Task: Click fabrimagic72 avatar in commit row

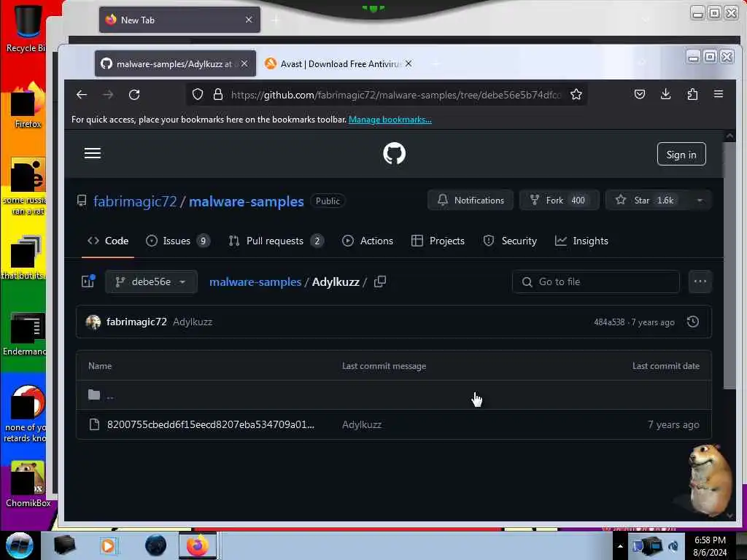Action: (x=93, y=322)
